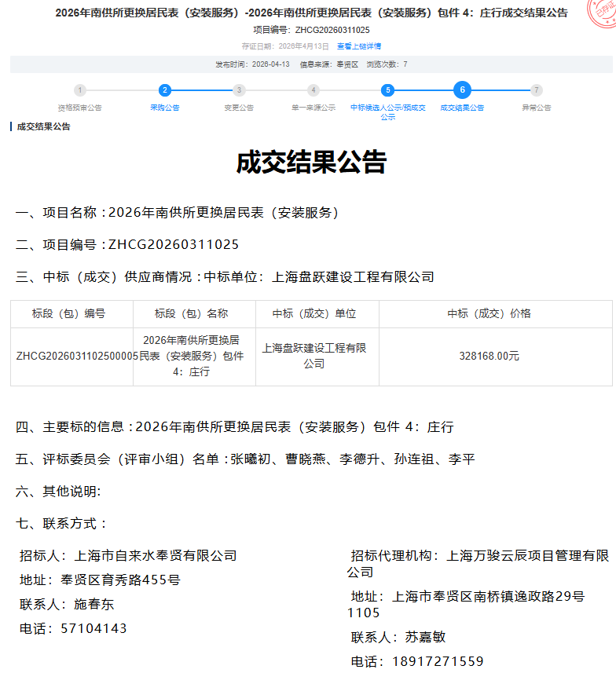
Task: Click the step 6 成交结果公告 circle
Action: (x=462, y=90)
